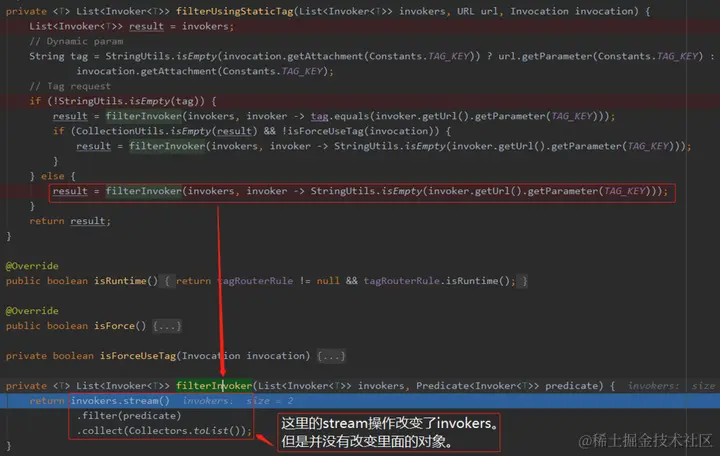
Task: Click "tag.equals" in the first filterInvoker lambda
Action: pyautogui.click(x=340, y=116)
